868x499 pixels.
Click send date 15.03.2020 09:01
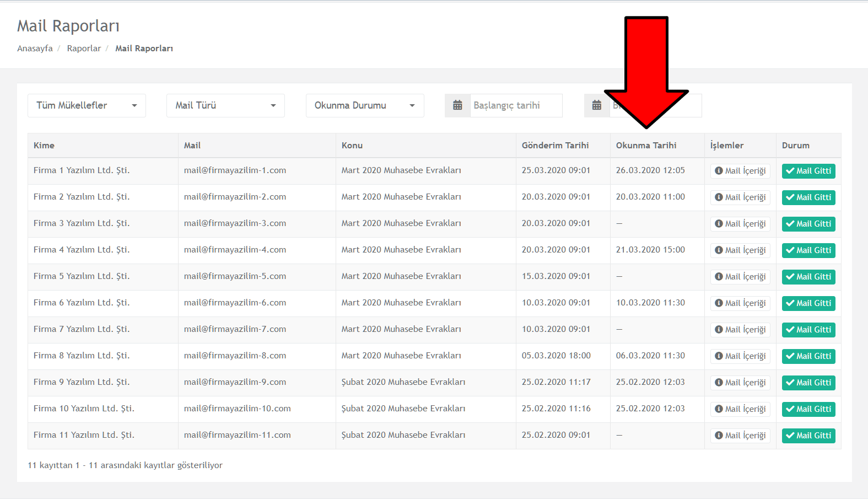point(556,276)
